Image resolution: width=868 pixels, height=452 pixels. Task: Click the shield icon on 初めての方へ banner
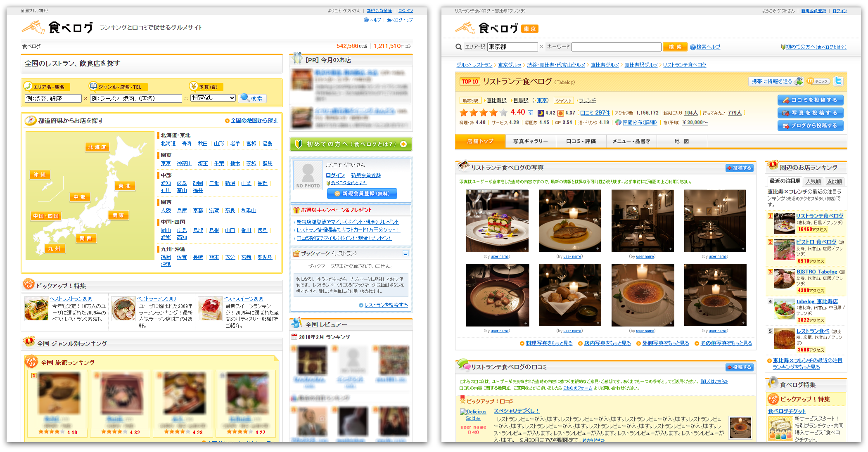298,144
